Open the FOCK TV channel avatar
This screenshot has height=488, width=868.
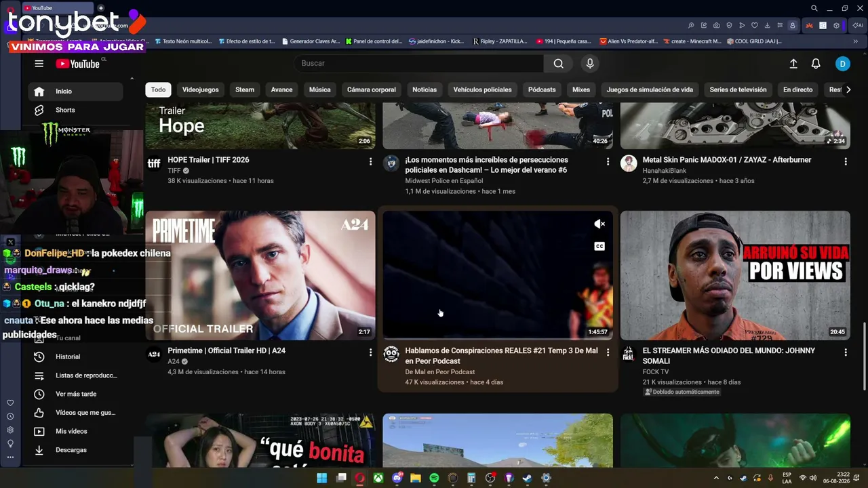tap(629, 354)
